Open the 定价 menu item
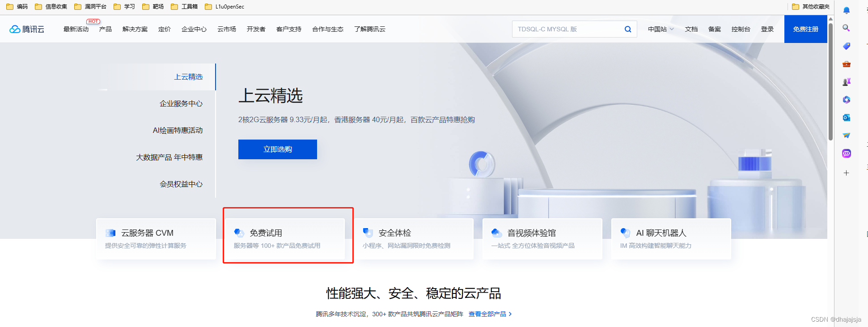Screen dimensions: 868x327 point(165,29)
